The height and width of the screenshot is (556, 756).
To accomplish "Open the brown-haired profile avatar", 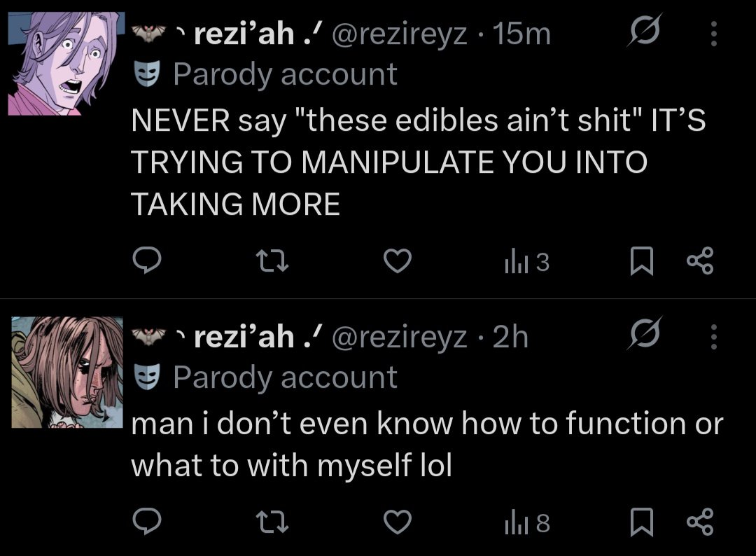I will click(67, 372).
